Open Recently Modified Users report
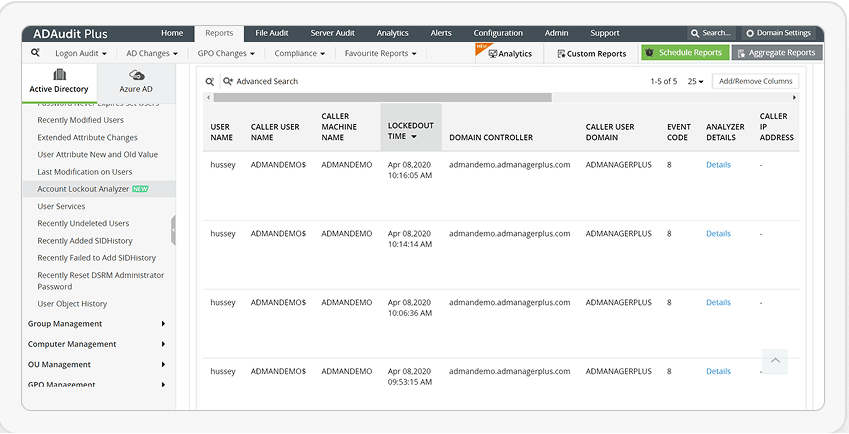This screenshot has height=434, width=849. pyautogui.click(x=80, y=120)
